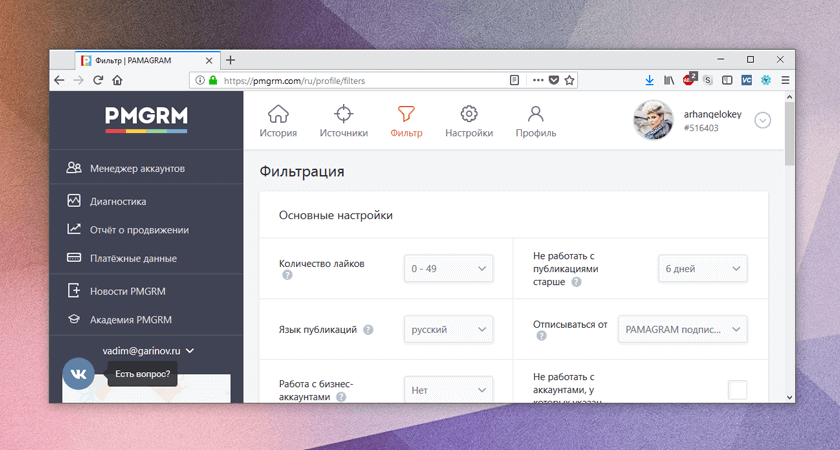Open Отписываться от dropdown
Image resolution: width=840 pixels, height=450 pixels.
[x=682, y=329]
